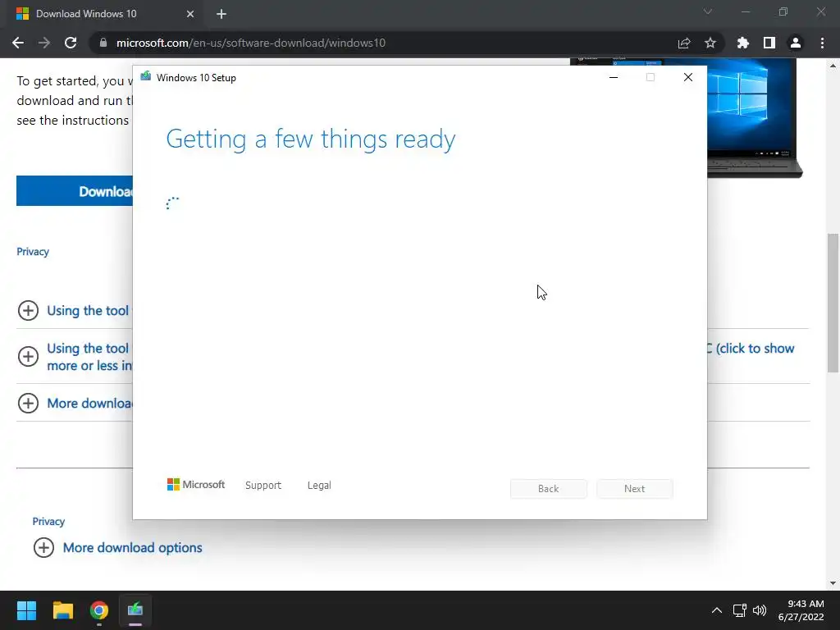Open the lower Privacy link

click(48, 521)
